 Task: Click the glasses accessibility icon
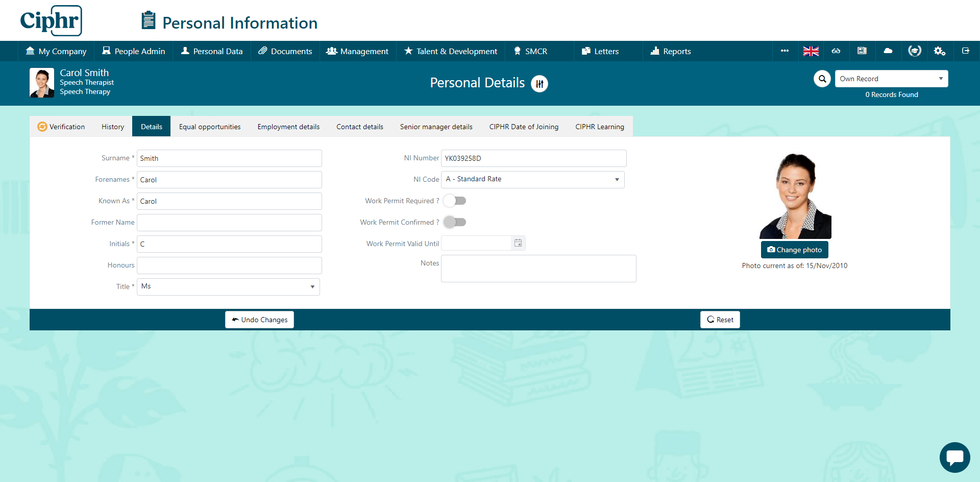click(x=836, y=51)
